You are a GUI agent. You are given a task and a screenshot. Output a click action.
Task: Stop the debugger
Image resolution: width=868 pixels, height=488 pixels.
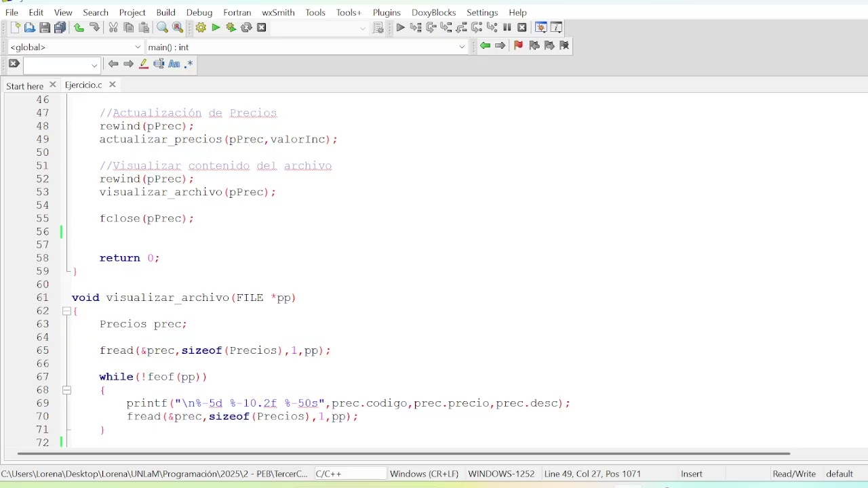[x=522, y=28]
